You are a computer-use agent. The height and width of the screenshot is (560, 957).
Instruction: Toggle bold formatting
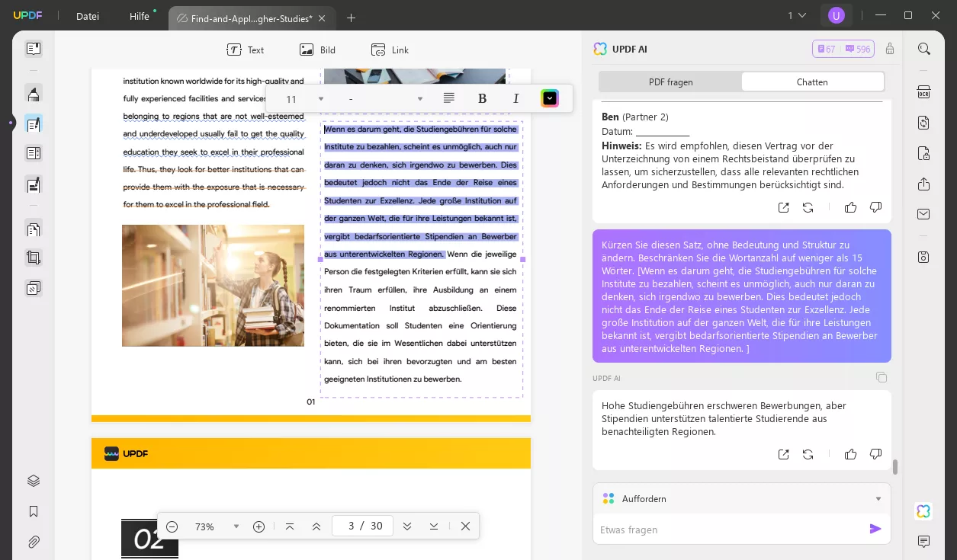(x=482, y=98)
